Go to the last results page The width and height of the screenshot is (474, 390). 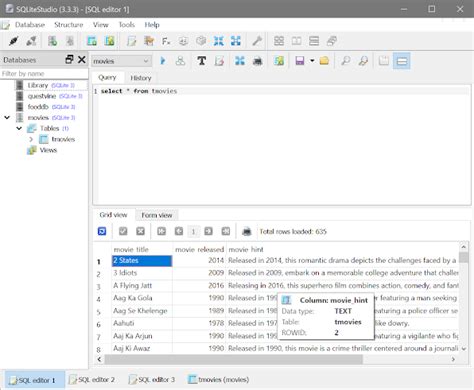[x=226, y=231]
